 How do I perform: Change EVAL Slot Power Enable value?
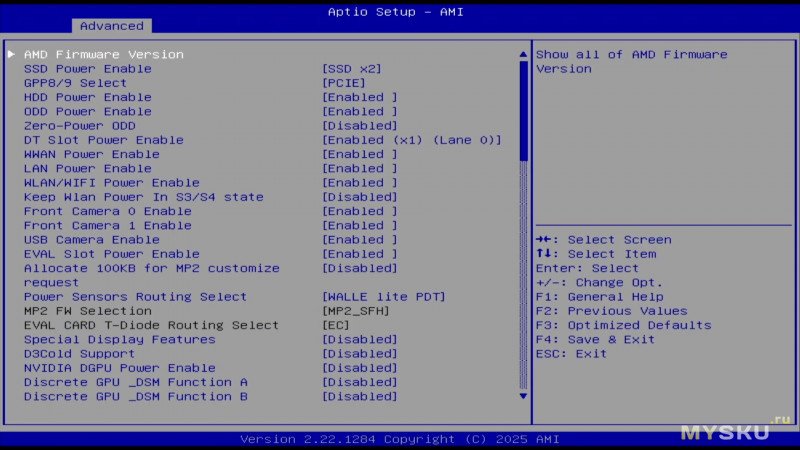360,255
